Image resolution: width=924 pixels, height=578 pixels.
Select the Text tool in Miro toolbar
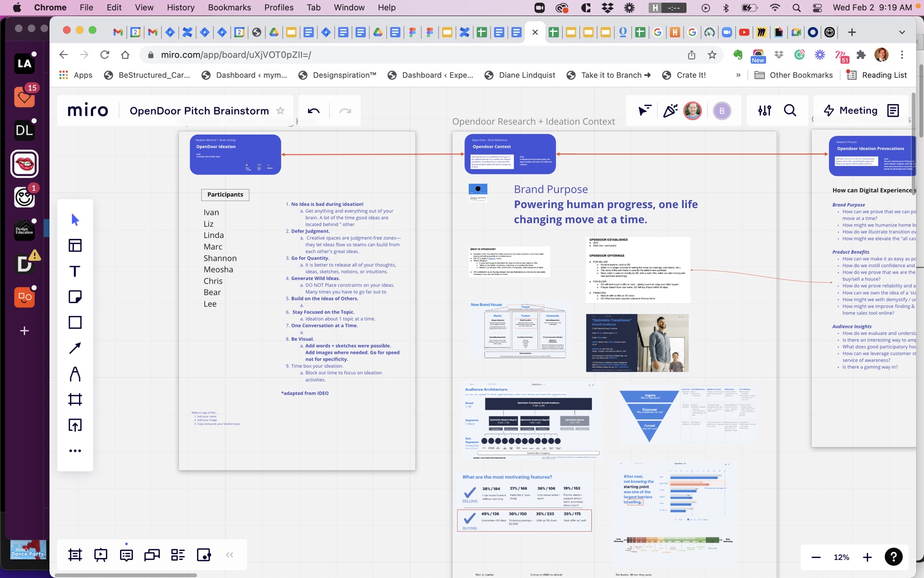[x=75, y=271]
